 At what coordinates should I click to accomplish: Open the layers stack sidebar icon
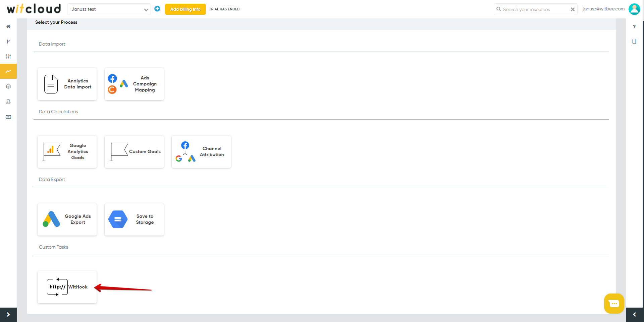[x=8, y=86]
